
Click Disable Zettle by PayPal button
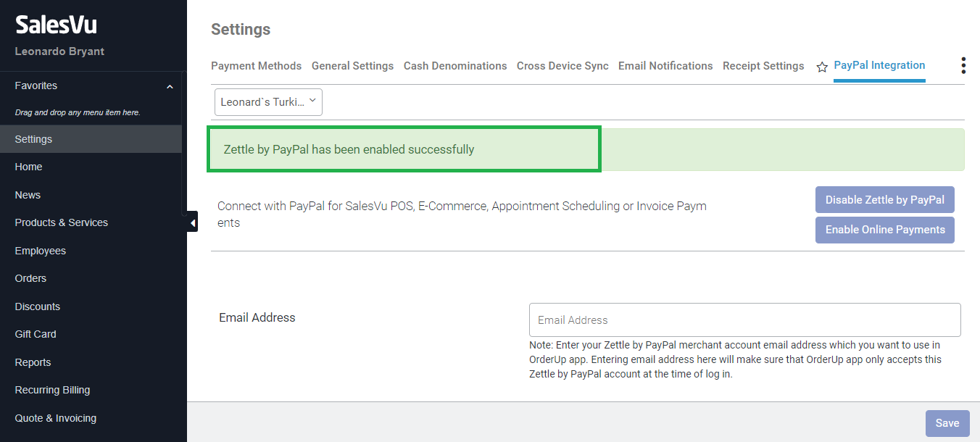click(884, 200)
